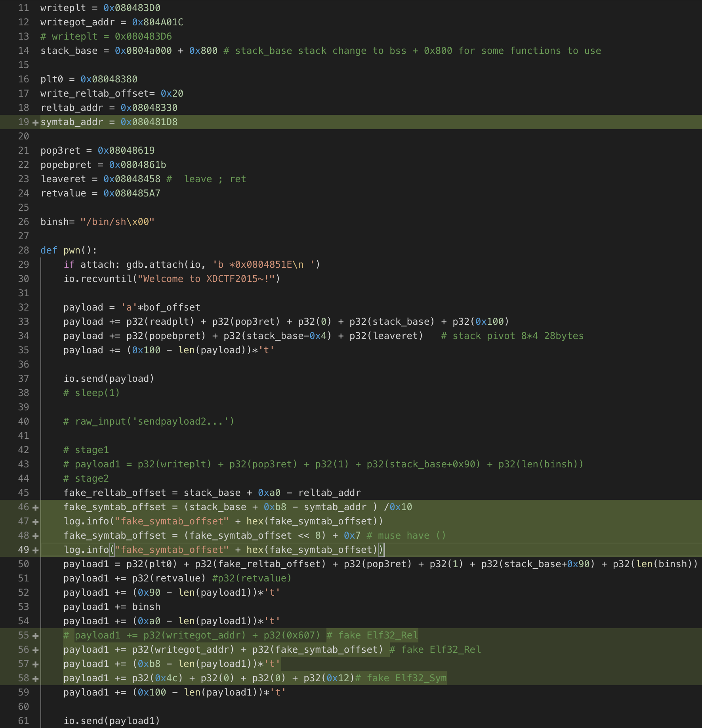Click the plus marker on line 49
The width and height of the screenshot is (702, 728).
tap(35, 550)
